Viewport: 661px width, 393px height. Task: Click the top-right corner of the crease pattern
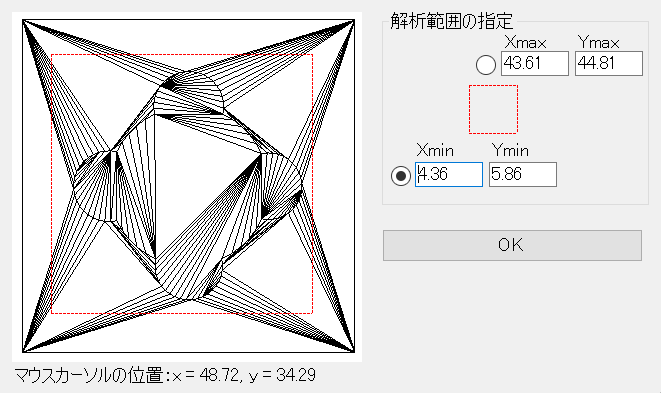[354, 20]
